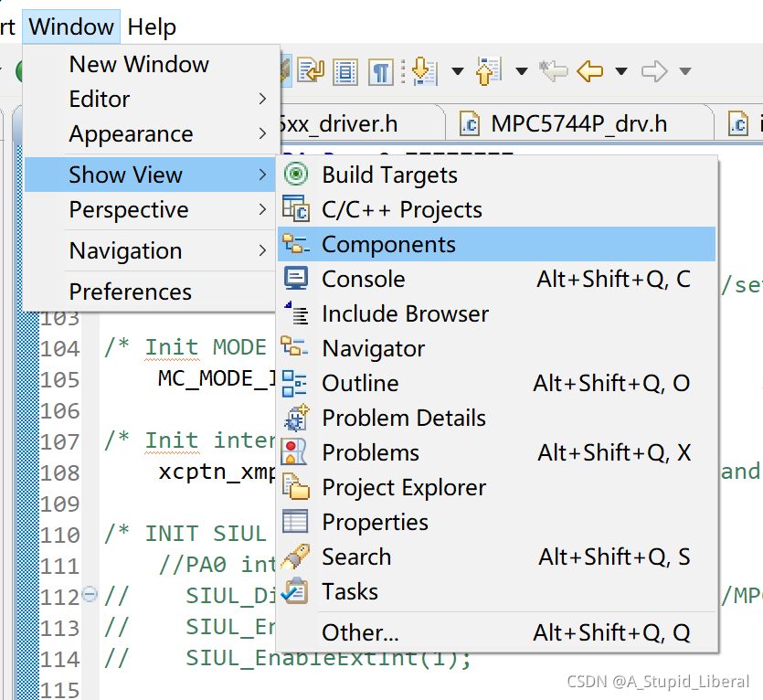Show the C/C++ Projects view
Image resolution: width=763 pixels, height=700 pixels.
(496, 210)
